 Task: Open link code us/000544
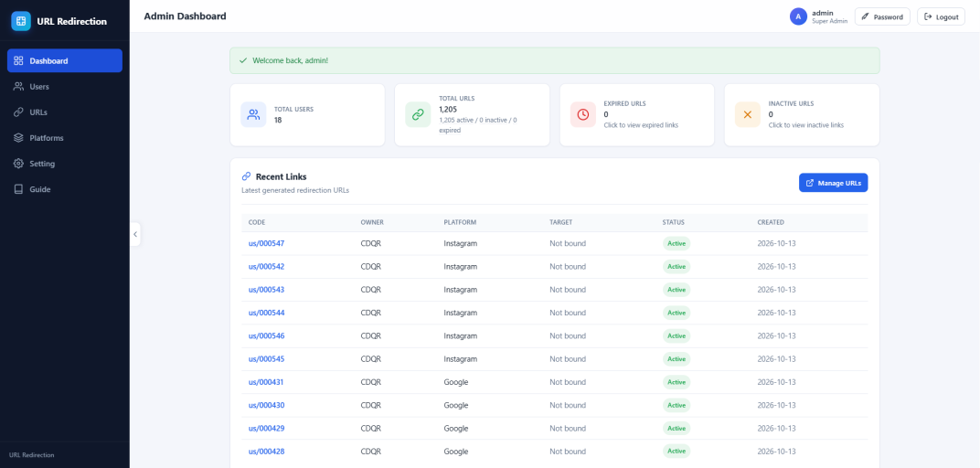(x=266, y=313)
